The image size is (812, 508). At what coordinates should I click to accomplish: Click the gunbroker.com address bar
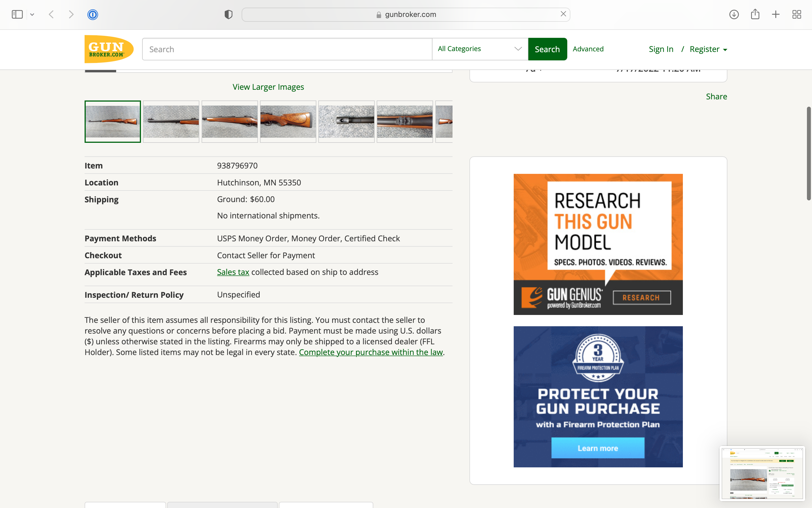point(406,14)
